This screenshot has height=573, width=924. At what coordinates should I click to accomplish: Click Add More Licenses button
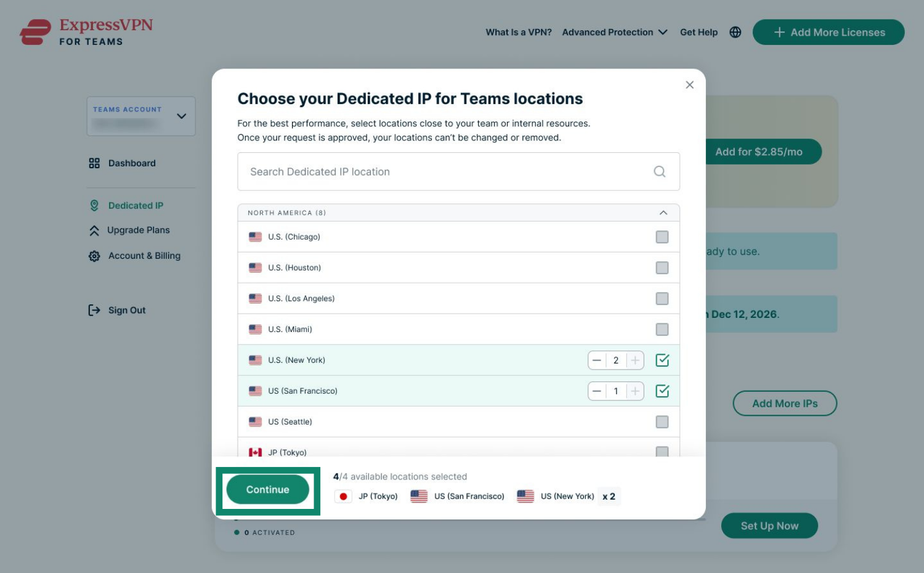click(x=829, y=32)
